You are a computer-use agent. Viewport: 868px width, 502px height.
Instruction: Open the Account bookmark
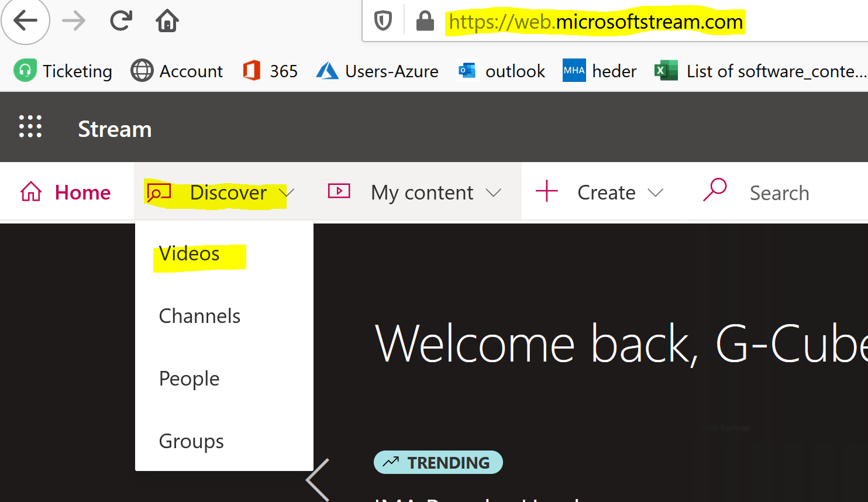coord(176,71)
